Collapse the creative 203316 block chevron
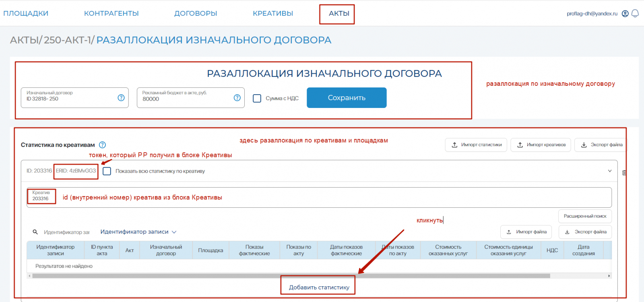Screen dimensions: 644x302 click(x=610, y=171)
